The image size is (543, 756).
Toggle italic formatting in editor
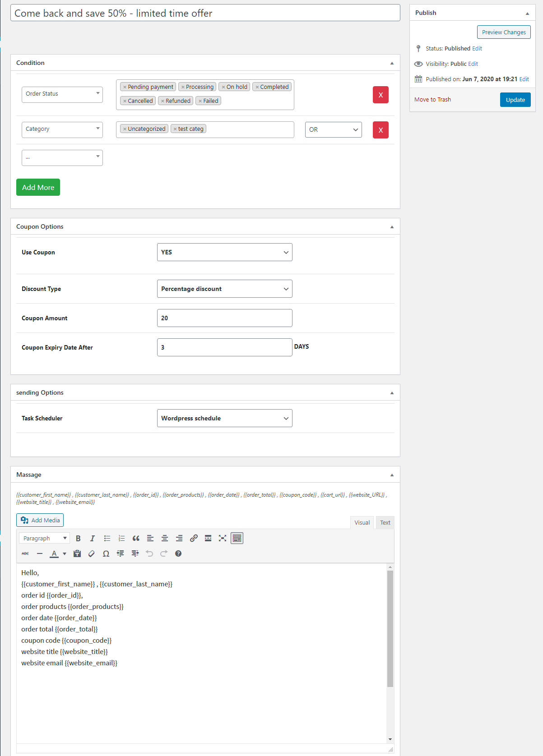click(93, 538)
